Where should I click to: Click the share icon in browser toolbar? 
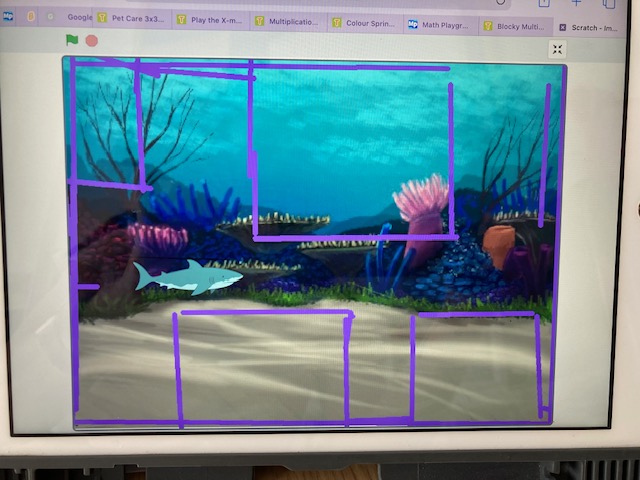[543, 3]
